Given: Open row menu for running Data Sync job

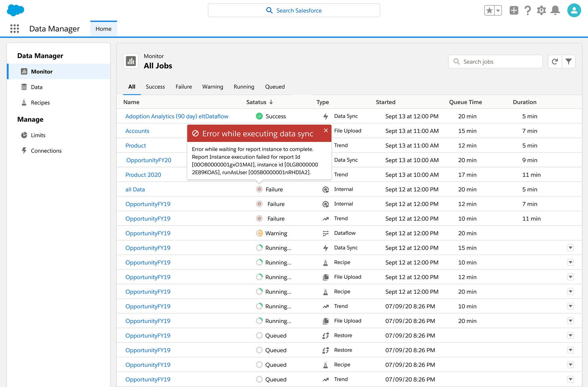Looking at the screenshot, I should tap(570, 247).
